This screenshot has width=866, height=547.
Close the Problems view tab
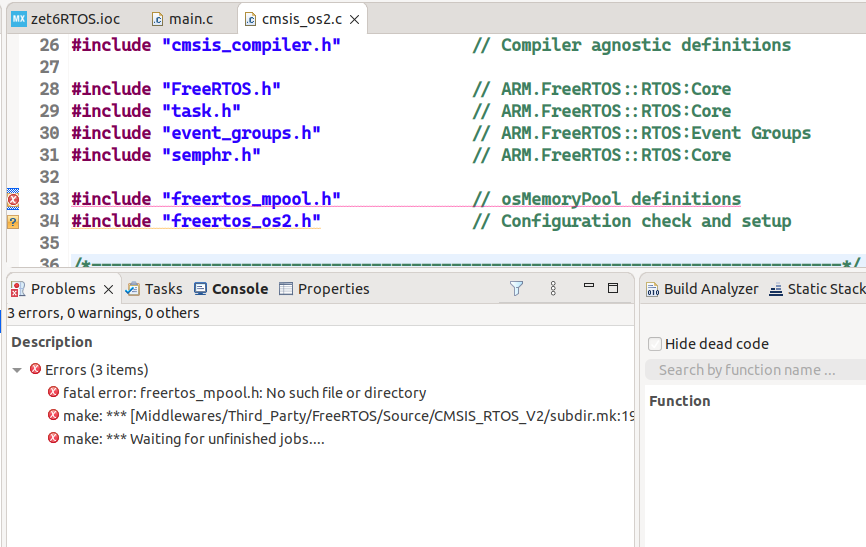[x=108, y=289]
